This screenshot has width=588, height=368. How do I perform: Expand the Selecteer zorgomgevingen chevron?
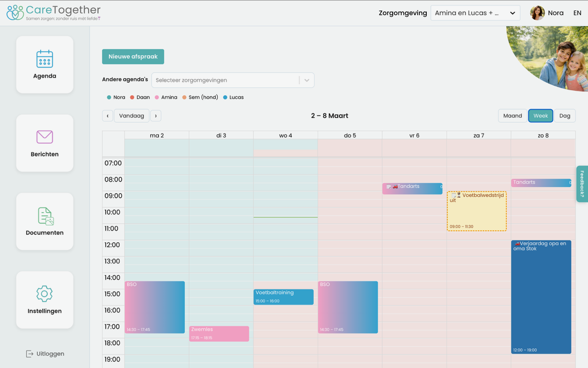pos(307,80)
